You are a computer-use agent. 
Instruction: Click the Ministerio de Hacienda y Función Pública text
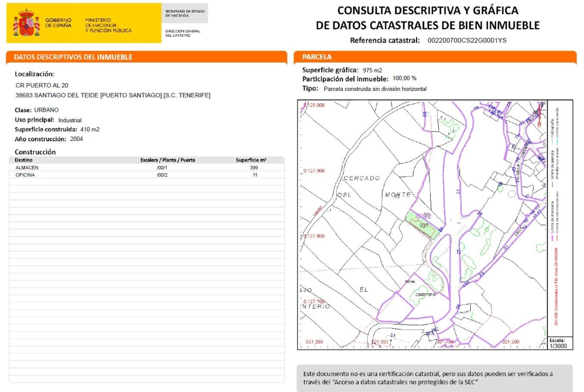(x=108, y=25)
